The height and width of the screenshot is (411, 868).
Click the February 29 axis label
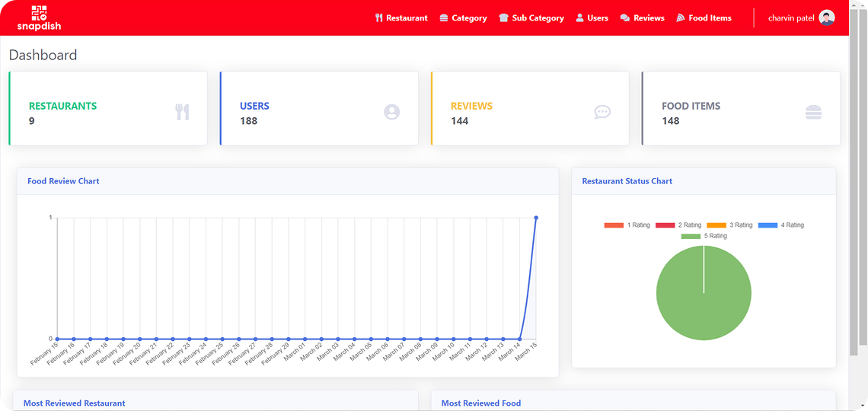click(275, 354)
